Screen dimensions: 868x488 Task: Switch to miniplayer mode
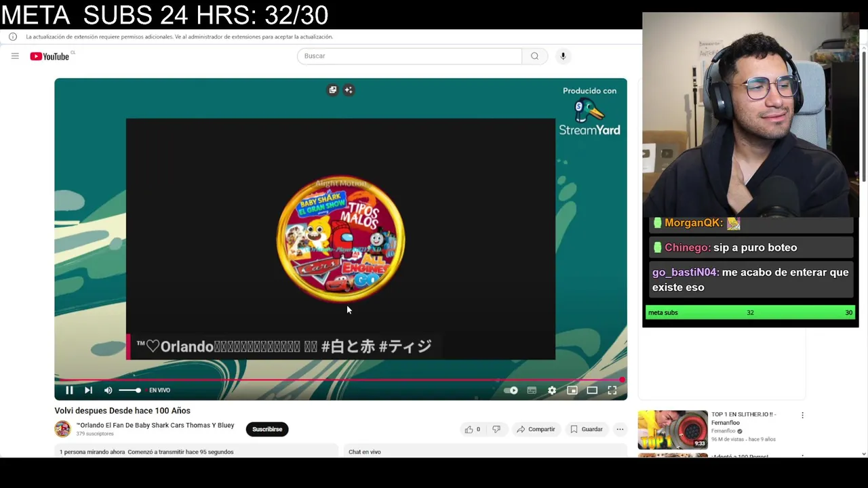click(572, 390)
